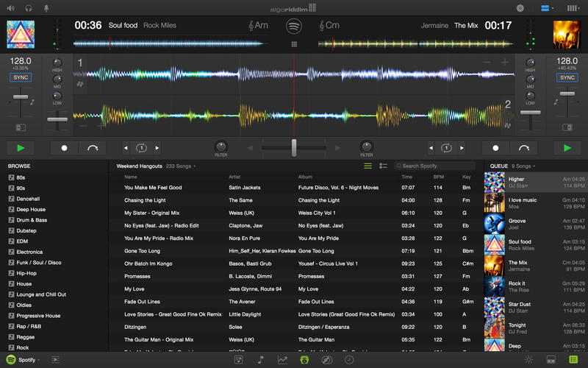Click the headphones icon in top bar
This screenshot has height=368, width=588.
[x=28, y=8]
